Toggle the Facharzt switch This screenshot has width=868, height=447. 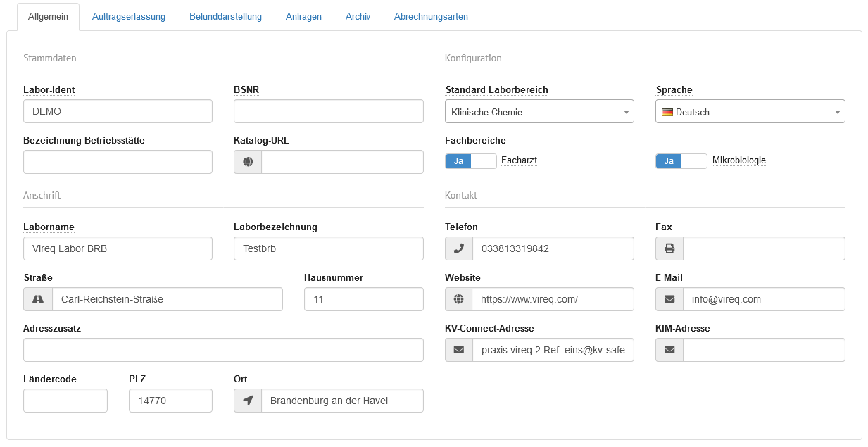[x=471, y=161]
